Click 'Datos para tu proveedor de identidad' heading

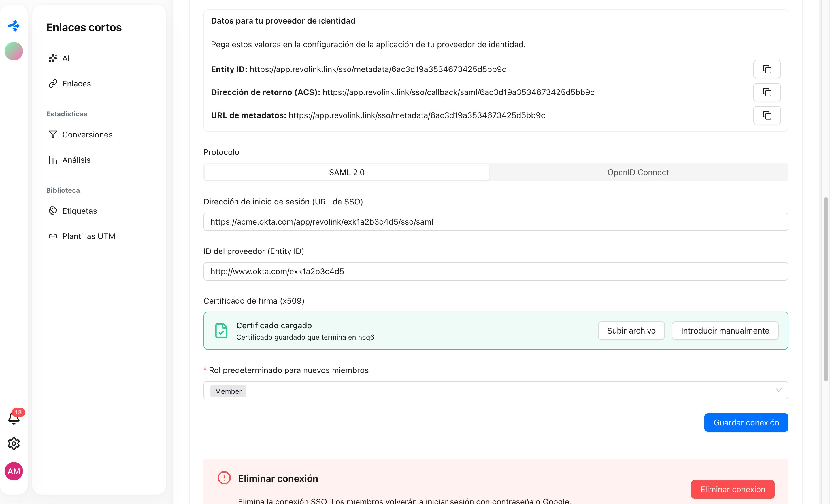pyautogui.click(x=283, y=21)
